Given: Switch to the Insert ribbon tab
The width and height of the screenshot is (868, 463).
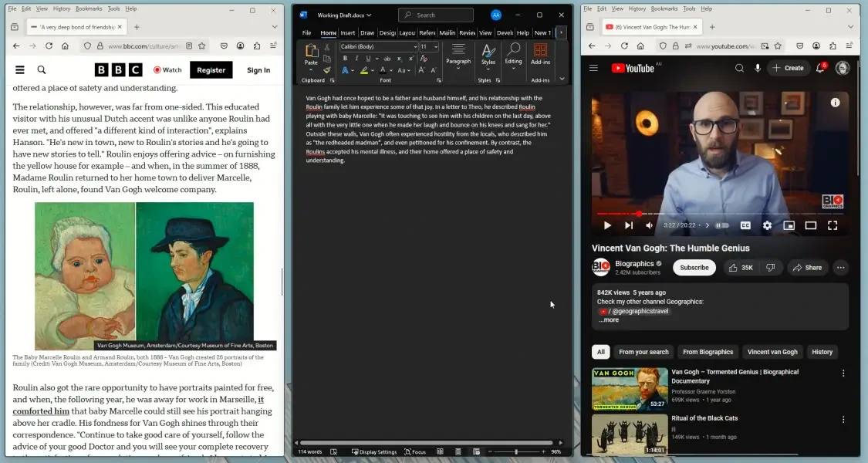Looking at the screenshot, I should pos(348,33).
